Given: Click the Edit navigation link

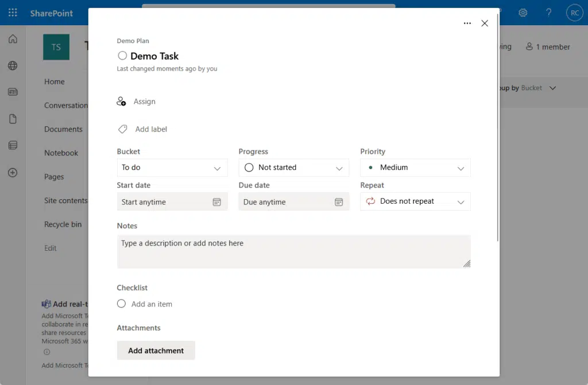Looking at the screenshot, I should 51,248.
